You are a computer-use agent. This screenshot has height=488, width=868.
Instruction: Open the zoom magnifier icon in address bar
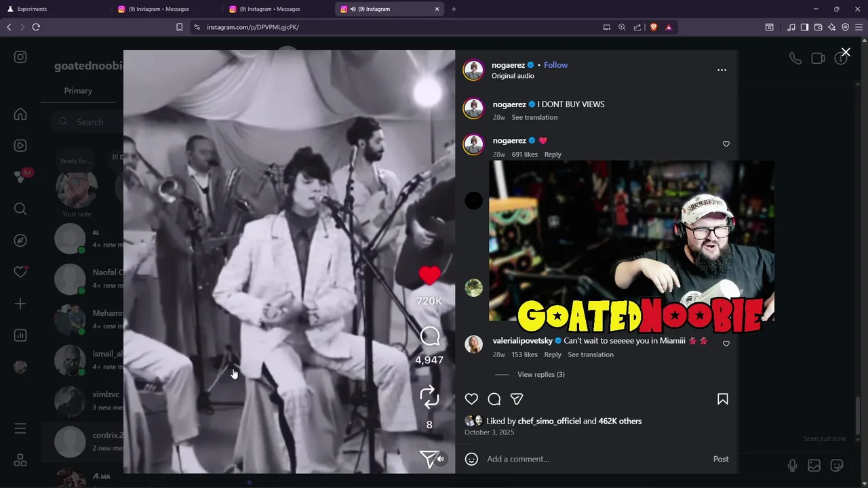(622, 27)
